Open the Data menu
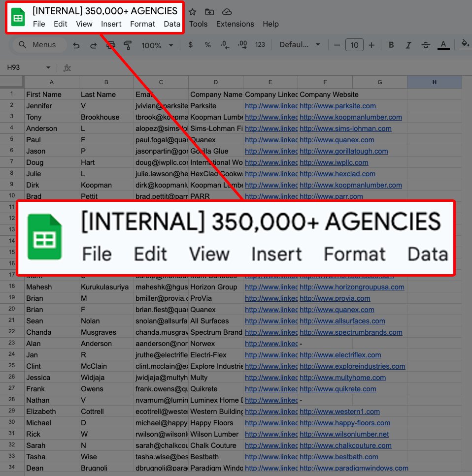The height and width of the screenshot is (476, 472). [x=172, y=24]
